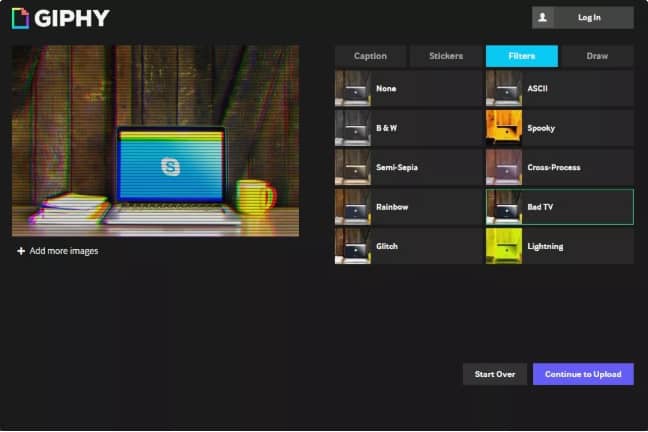This screenshot has width=648, height=432.
Task: Click the Bad TV label text
Action: (540, 207)
